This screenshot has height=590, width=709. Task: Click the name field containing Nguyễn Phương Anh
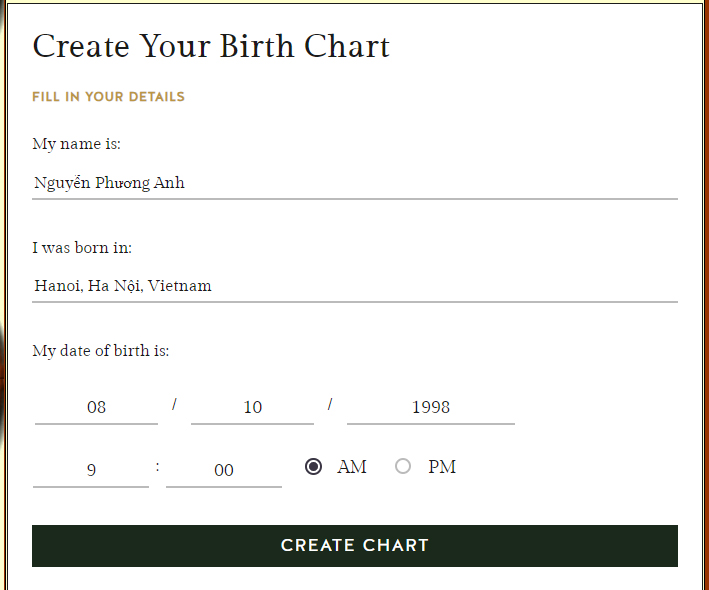point(354,183)
